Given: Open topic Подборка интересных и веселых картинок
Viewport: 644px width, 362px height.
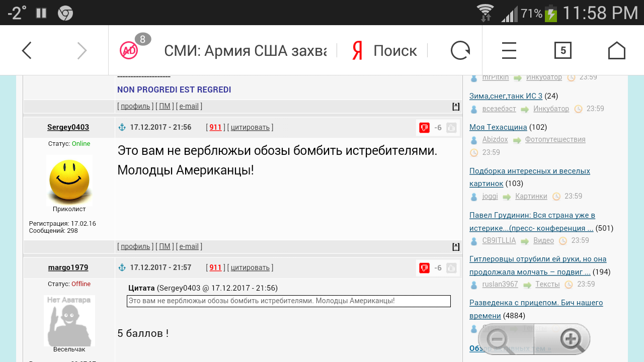Looking at the screenshot, I should (530, 177).
